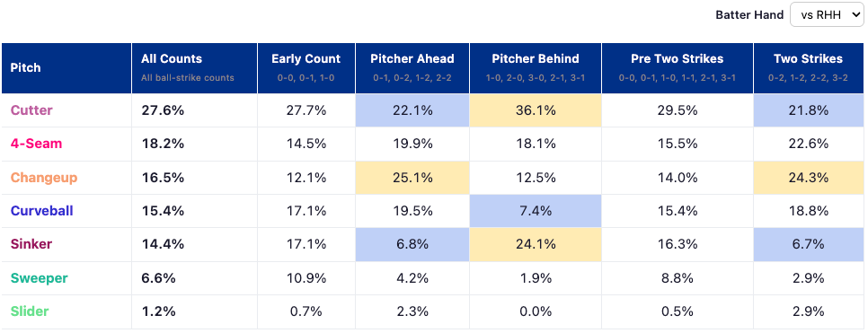
Task: Click the Early Count column header
Action: point(306,68)
